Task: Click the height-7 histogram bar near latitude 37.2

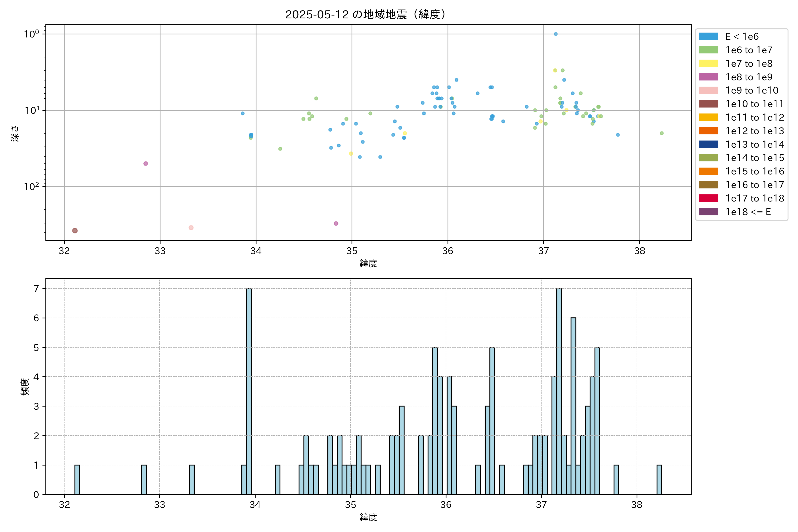Action: (559, 390)
